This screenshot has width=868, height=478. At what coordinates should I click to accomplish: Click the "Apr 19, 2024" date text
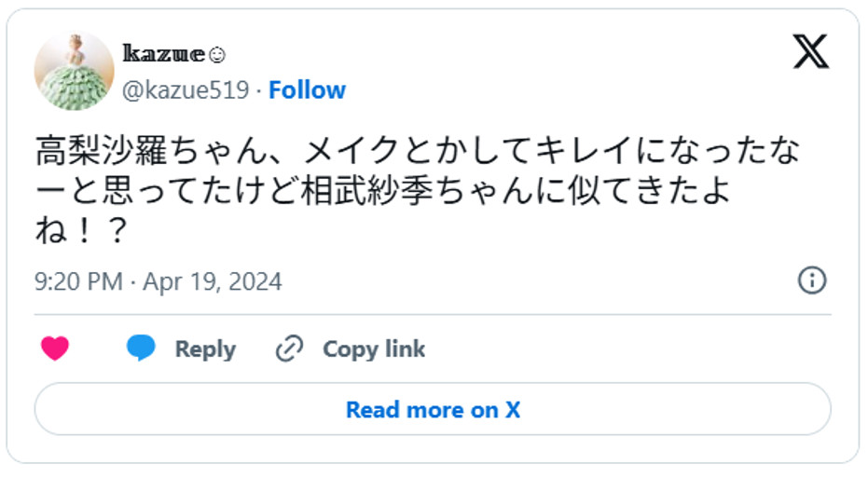pyautogui.click(x=213, y=281)
